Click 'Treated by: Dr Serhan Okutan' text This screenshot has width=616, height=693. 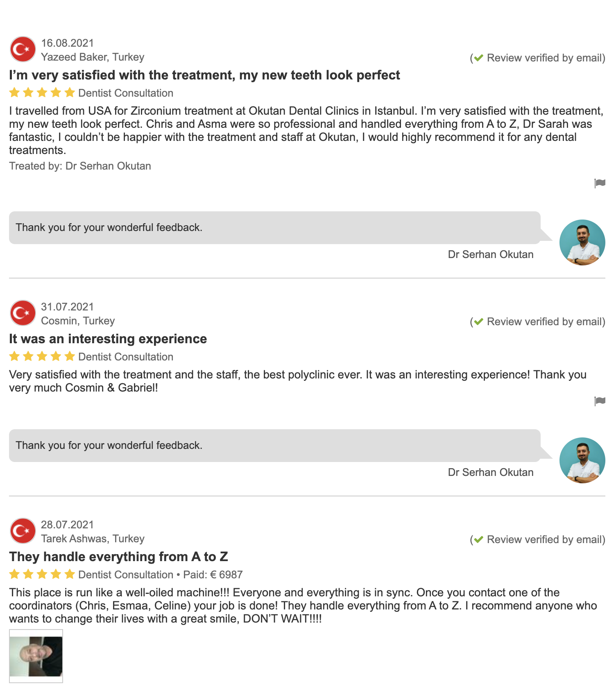coord(80,166)
